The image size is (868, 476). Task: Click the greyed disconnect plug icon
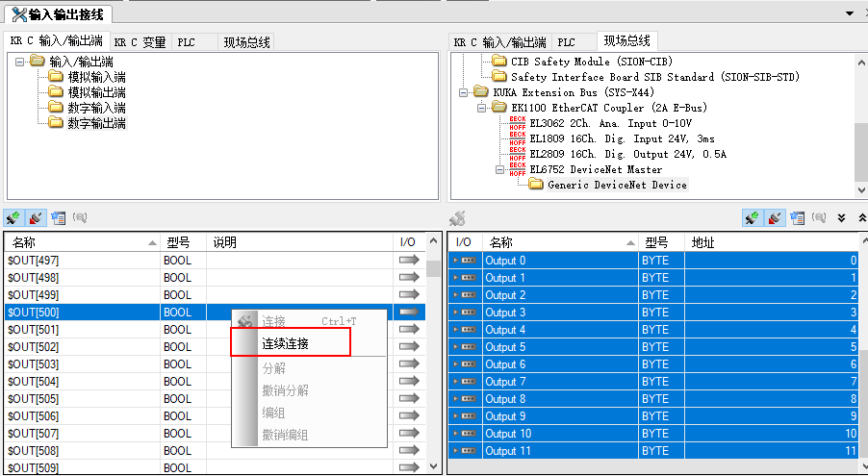point(457,218)
